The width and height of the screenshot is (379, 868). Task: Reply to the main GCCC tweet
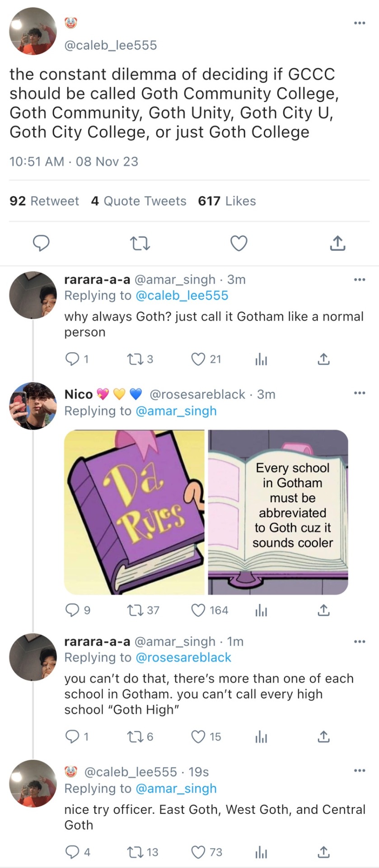coord(42,243)
